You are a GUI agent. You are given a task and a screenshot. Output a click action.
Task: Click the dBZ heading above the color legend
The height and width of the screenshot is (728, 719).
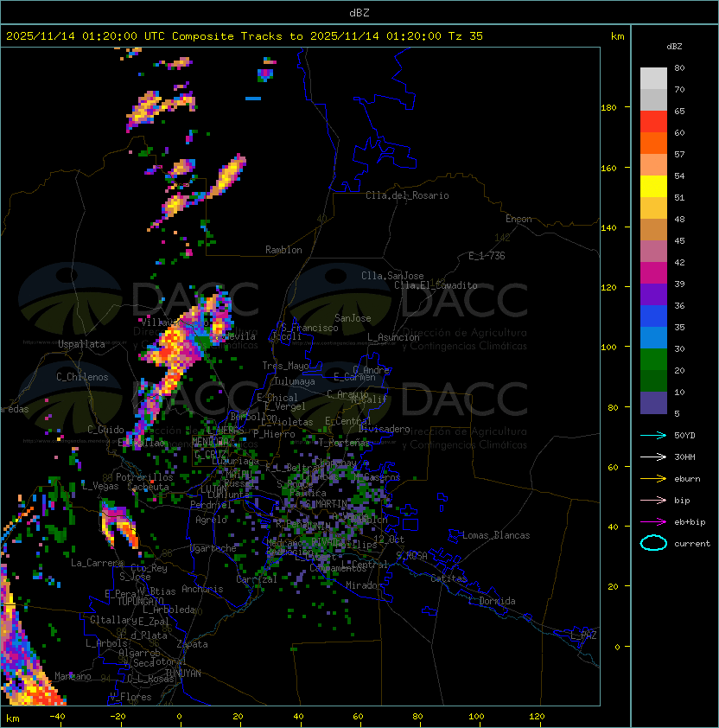point(674,47)
